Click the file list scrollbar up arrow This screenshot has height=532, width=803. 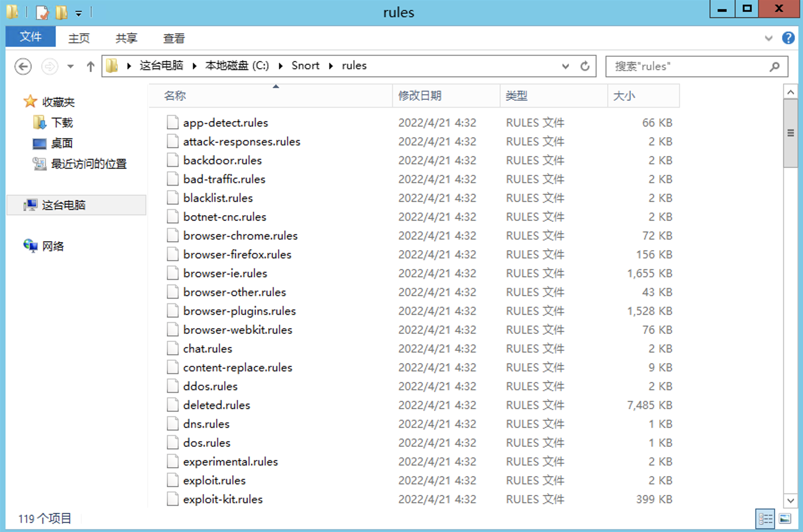(x=790, y=92)
